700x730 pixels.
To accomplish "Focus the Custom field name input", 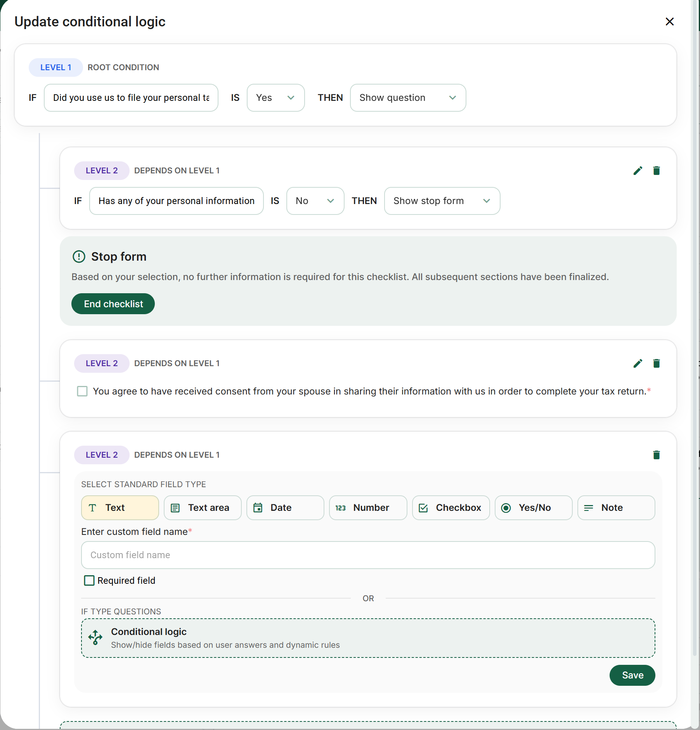I will (x=367, y=555).
